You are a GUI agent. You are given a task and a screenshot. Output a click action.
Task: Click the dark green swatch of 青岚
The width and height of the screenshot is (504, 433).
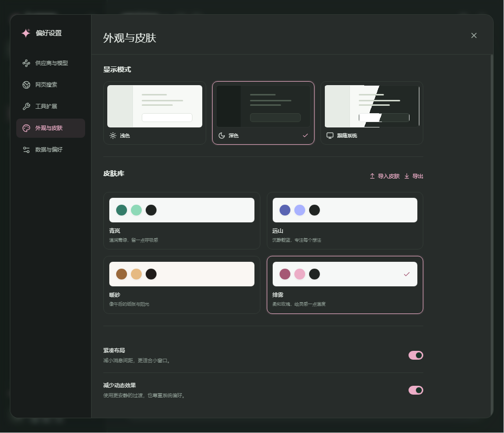click(x=122, y=210)
